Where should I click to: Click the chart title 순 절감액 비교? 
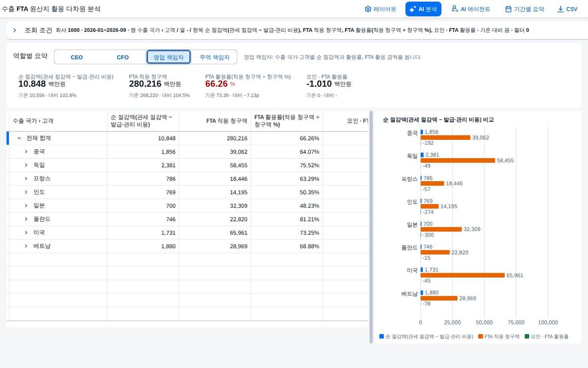pos(438,120)
